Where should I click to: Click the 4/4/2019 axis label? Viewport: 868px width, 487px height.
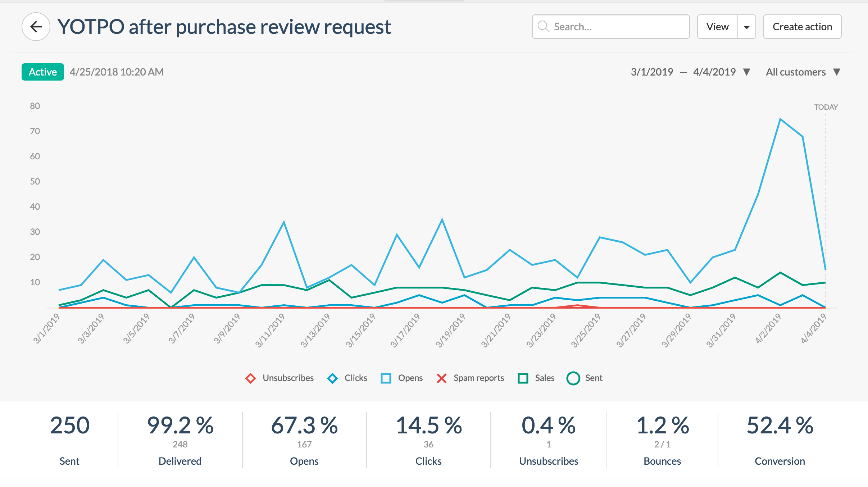click(813, 328)
